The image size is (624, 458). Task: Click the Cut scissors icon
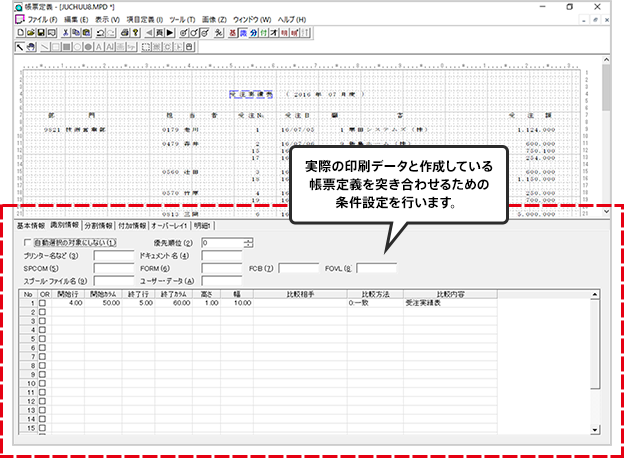click(65, 32)
